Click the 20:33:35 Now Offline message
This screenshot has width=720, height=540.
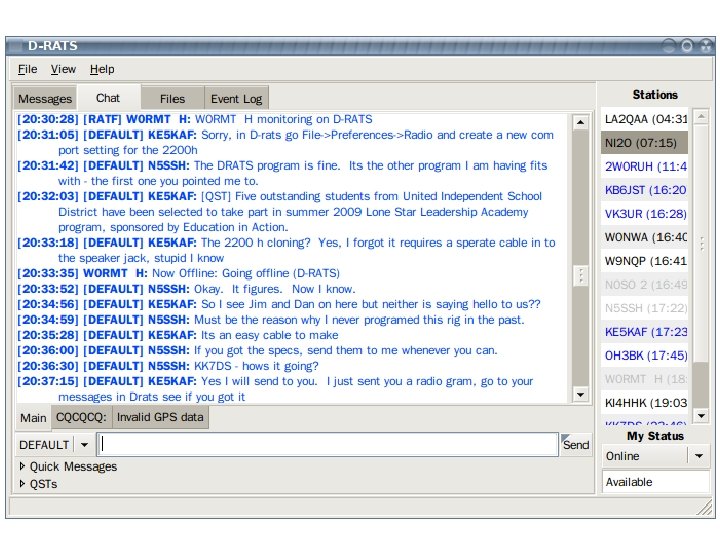tap(178, 273)
